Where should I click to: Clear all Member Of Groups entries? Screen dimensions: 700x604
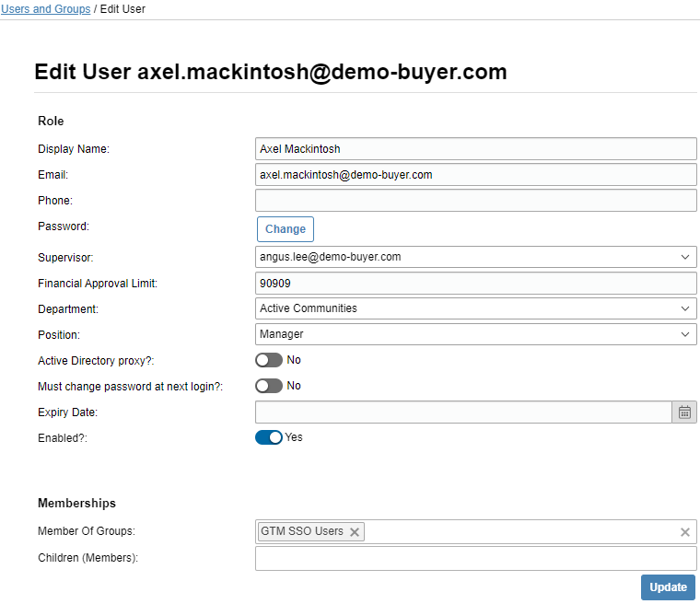pyautogui.click(x=685, y=532)
